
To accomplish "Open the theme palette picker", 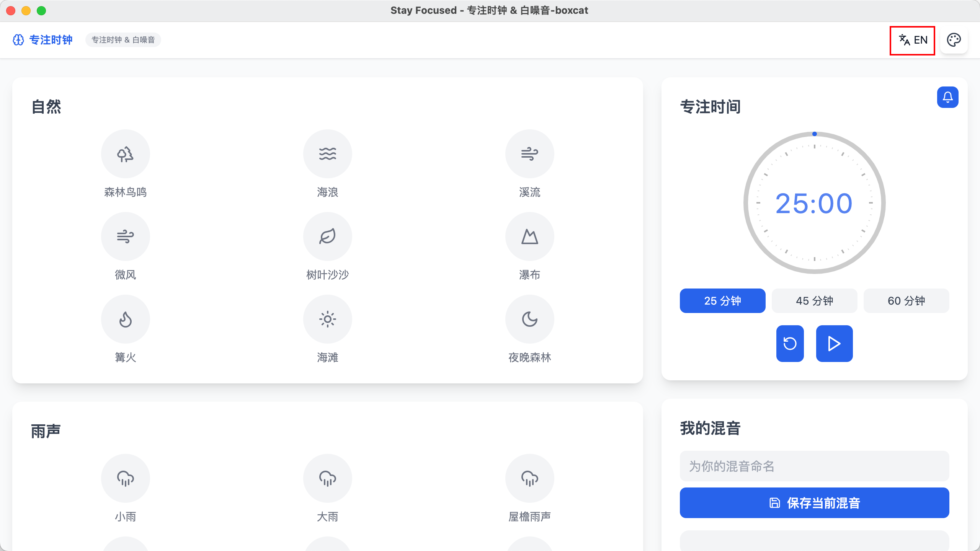I will pos(954,40).
